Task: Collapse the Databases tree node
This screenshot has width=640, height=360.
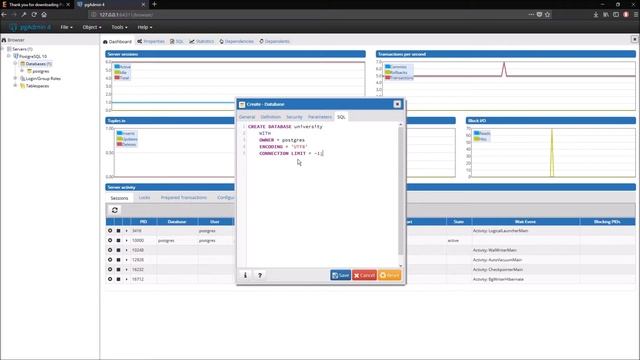Action: tap(16, 63)
